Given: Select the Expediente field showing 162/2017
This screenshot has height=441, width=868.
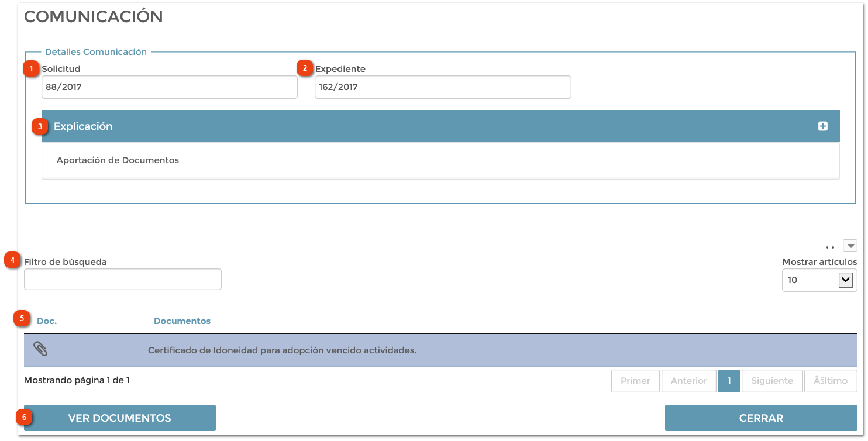Looking at the screenshot, I should tap(442, 87).
